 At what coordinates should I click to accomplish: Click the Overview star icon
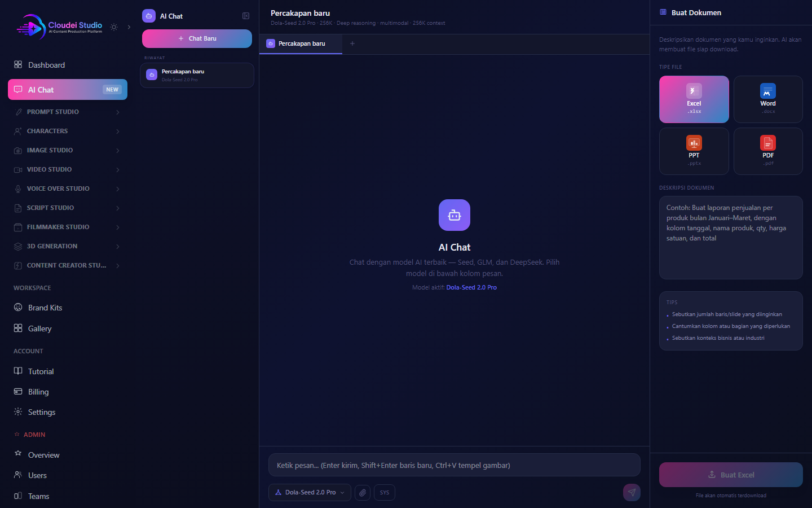[x=18, y=453]
